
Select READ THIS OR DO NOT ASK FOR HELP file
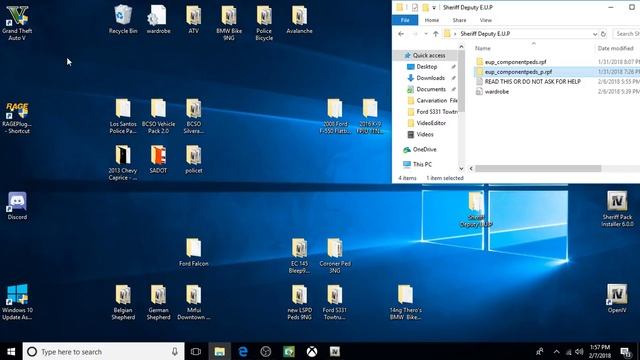click(532, 82)
